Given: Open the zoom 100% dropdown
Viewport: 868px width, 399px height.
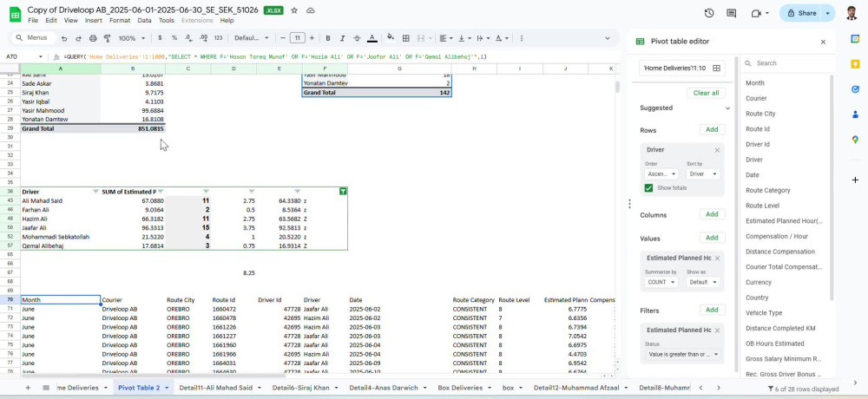Looking at the screenshot, I should (132, 38).
